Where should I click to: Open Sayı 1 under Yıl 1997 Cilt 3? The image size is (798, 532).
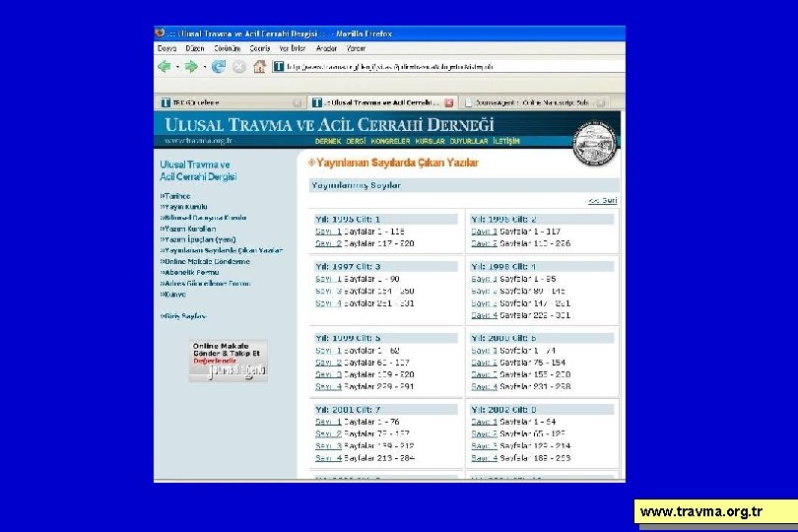coord(328,279)
